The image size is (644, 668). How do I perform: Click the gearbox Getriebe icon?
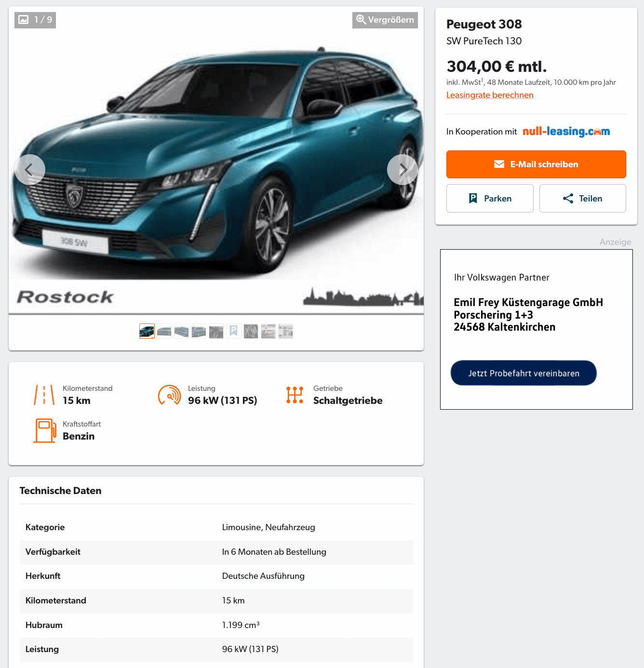pyautogui.click(x=295, y=395)
